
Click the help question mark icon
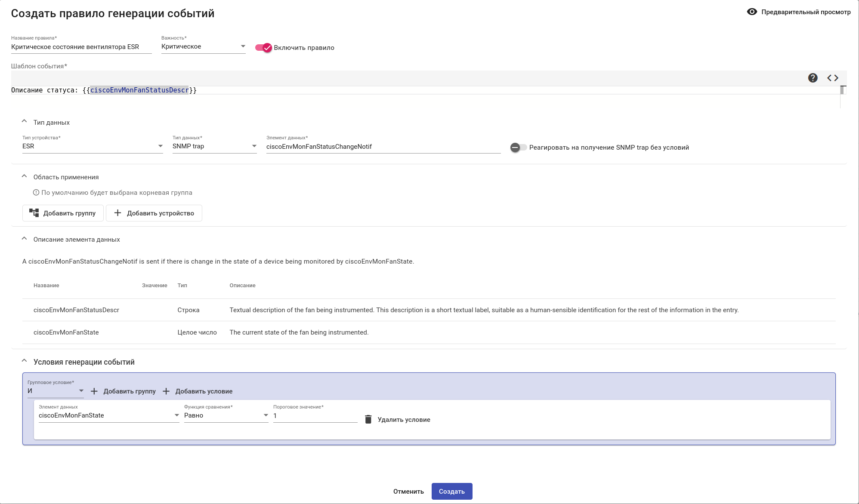(x=813, y=78)
